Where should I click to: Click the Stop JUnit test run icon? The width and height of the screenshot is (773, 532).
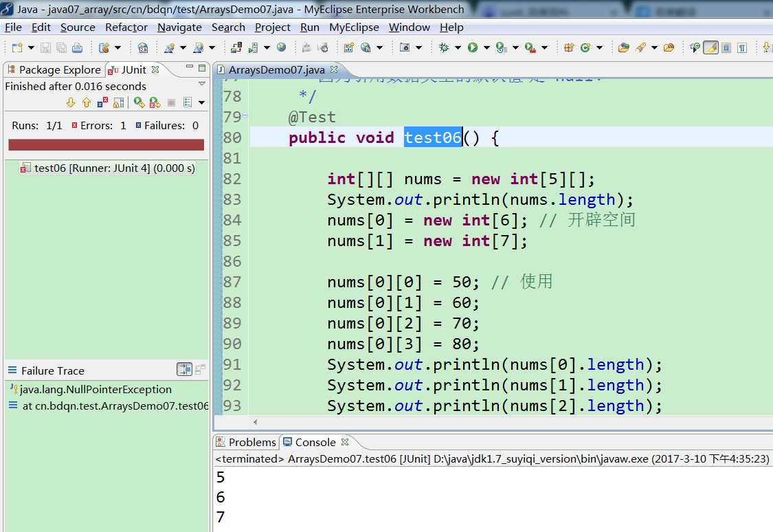[172, 102]
